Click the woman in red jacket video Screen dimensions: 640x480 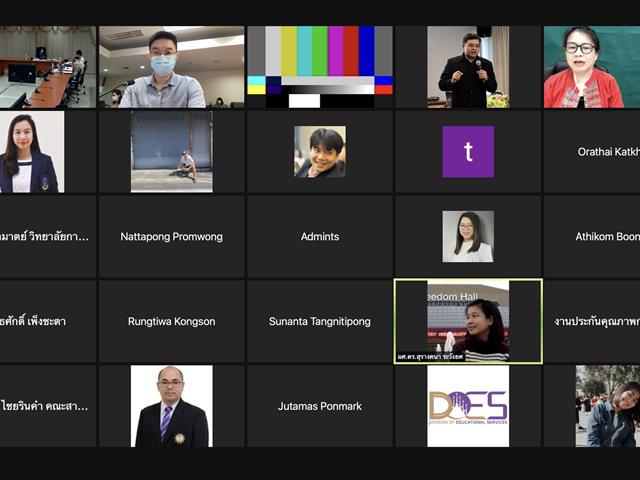pos(592,67)
